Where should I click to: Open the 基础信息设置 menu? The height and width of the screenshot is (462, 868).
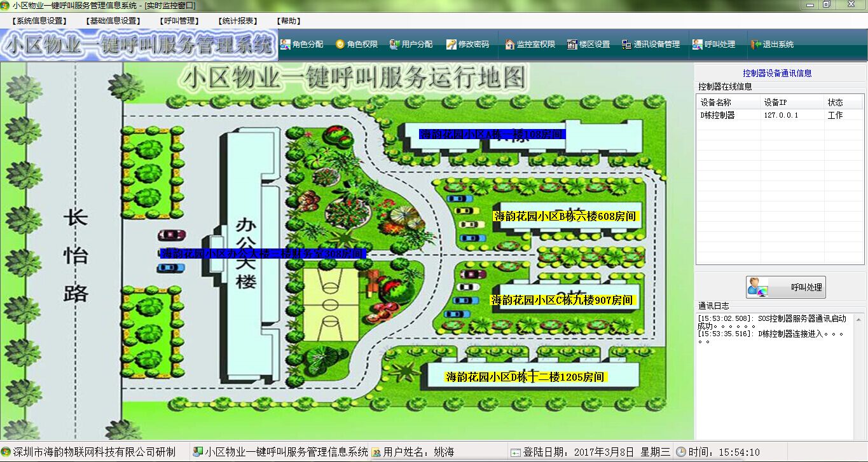[113, 21]
